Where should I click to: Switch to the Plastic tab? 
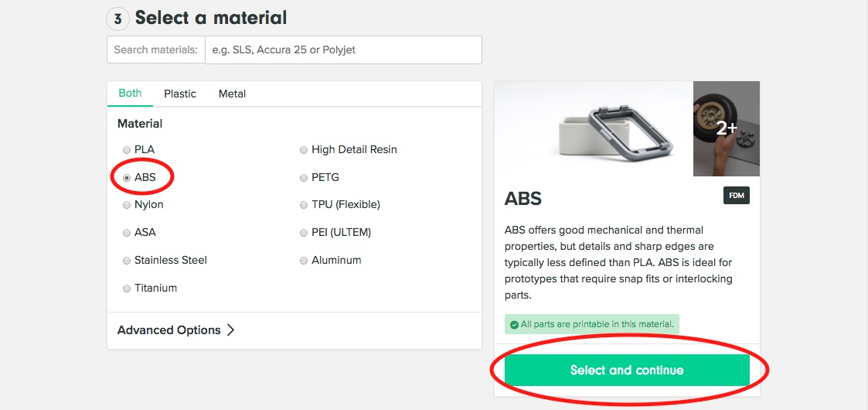click(180, 94)
